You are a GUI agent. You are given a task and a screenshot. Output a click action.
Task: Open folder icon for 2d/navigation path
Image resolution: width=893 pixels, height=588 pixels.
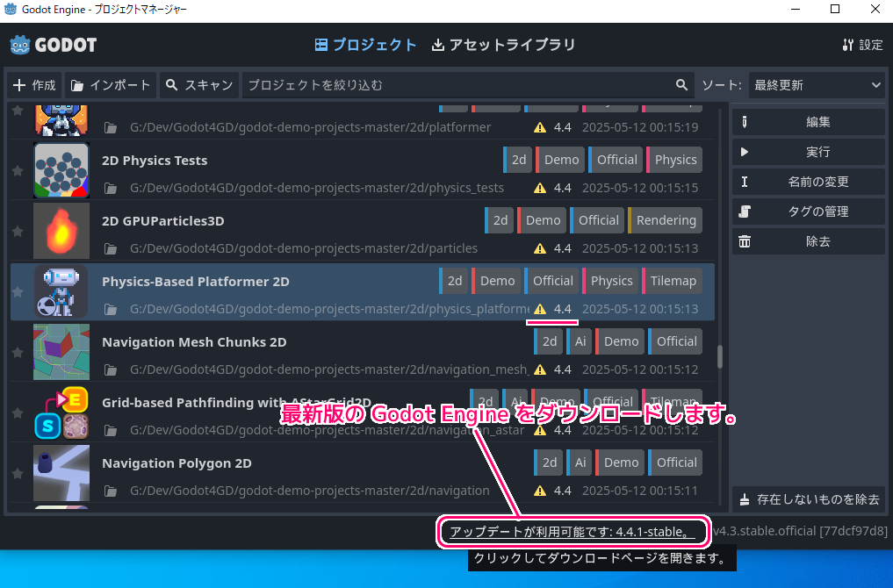click(111, 491)
